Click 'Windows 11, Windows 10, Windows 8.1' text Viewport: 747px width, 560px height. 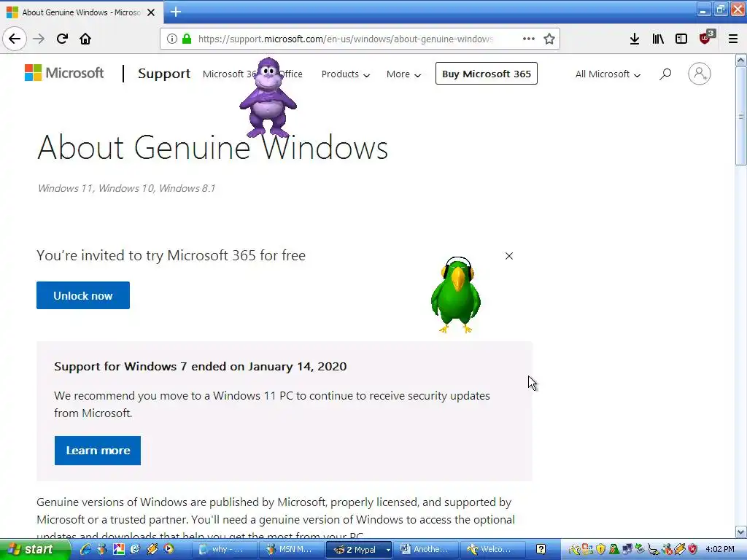(126, 189)
